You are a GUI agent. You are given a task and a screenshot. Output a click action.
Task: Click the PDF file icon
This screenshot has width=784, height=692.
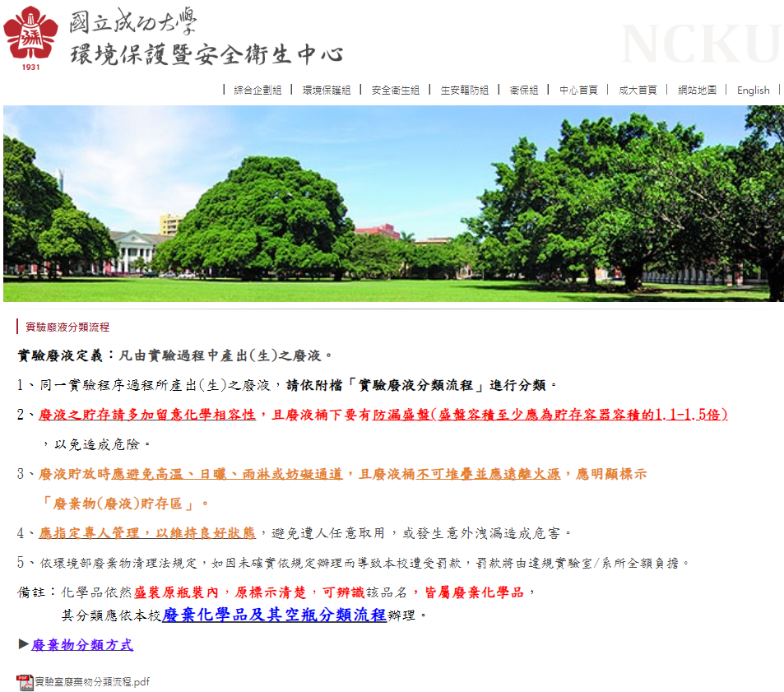pos(25,682)
